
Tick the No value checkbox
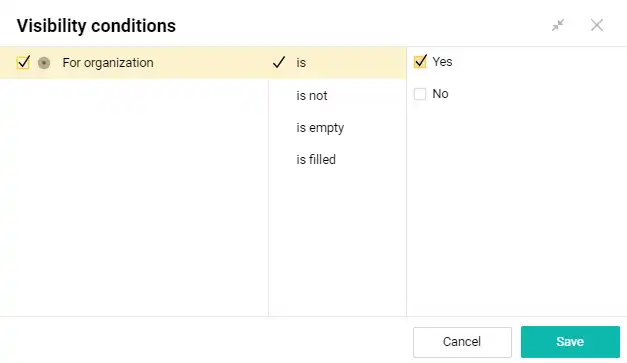(x=420, y=94)
